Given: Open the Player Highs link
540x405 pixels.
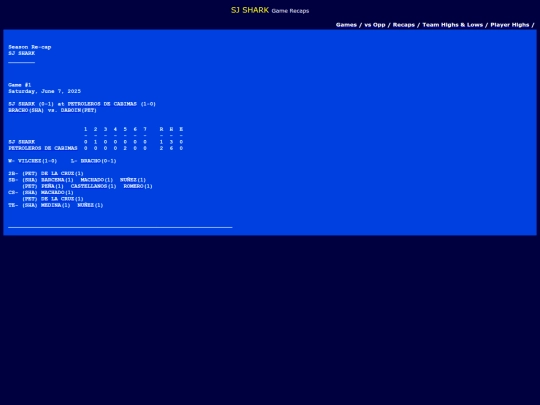Looking at the screenshot, I should 510,25.
